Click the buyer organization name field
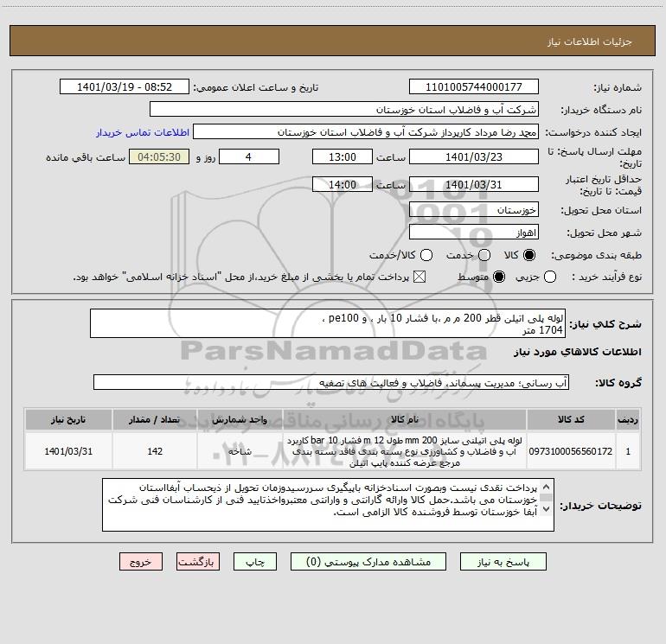 pos(344,109)
